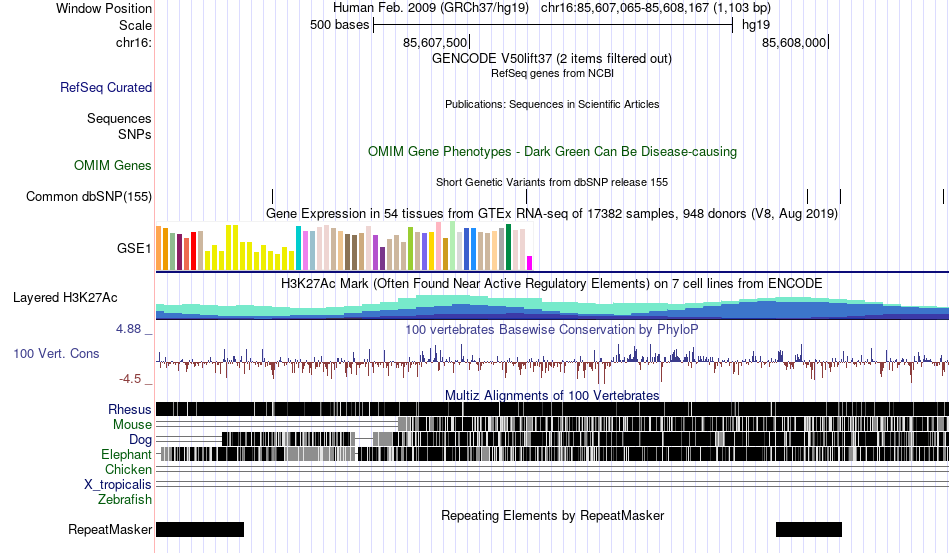Click the -4.5 PhyloP lower limit value
The image size is (950, 553).
(130, 379)
